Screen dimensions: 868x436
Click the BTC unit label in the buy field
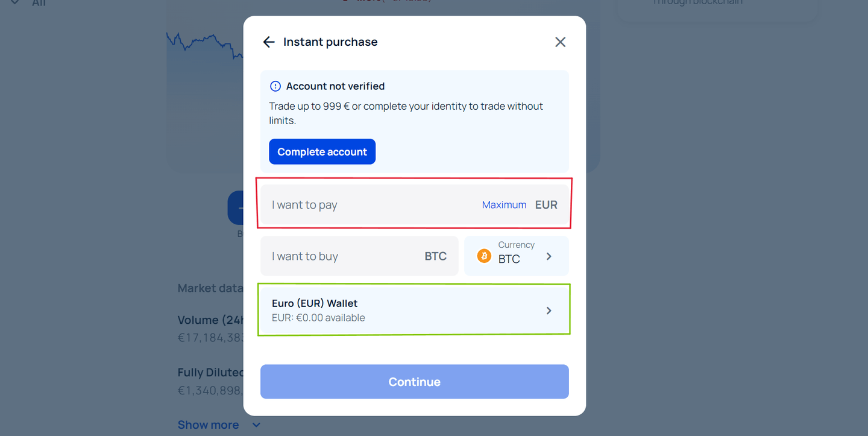click(435, 256)
